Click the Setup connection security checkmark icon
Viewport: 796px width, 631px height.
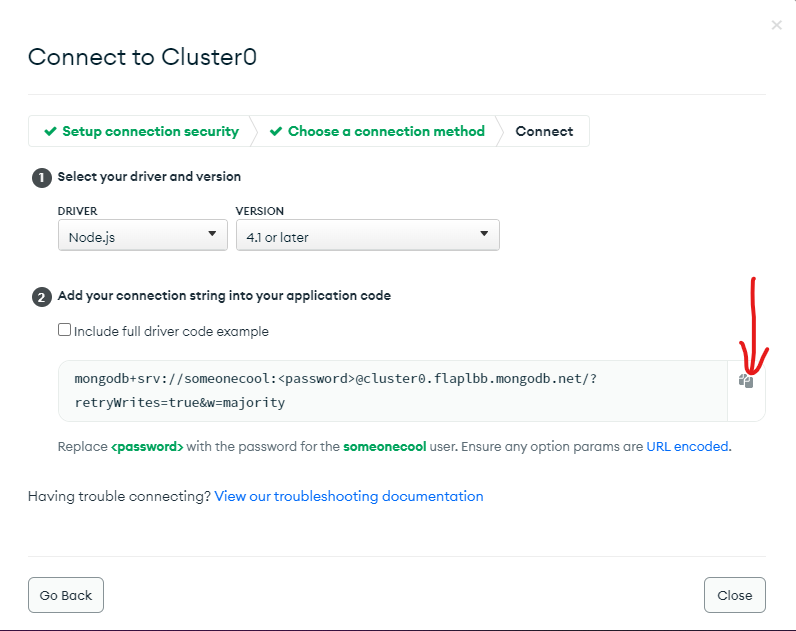(50, 132)
